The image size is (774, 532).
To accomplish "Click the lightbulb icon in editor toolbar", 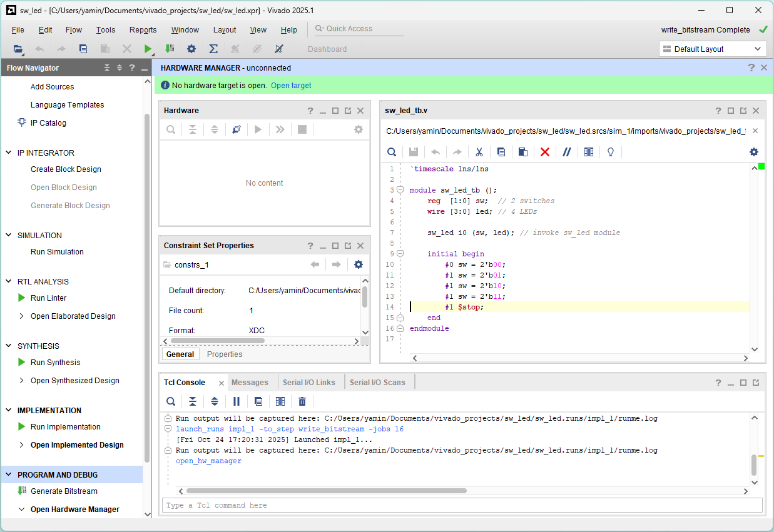I will pyautogui.click(x=611, y=152).
